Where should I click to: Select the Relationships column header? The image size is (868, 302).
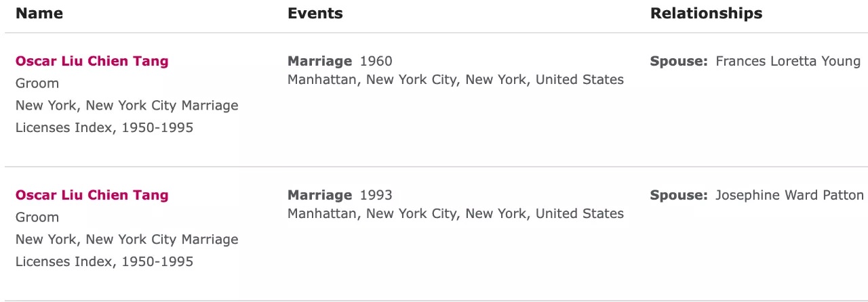706,13
